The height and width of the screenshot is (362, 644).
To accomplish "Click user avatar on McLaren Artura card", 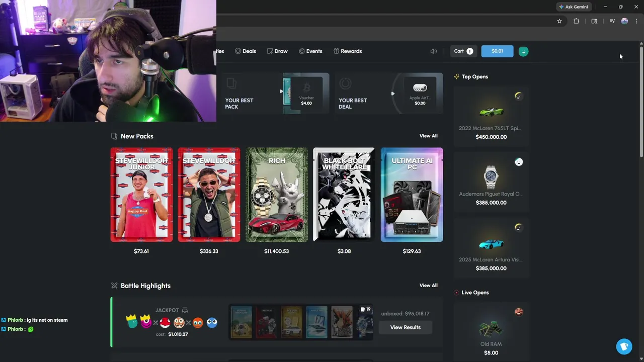I will coord(519,228).
